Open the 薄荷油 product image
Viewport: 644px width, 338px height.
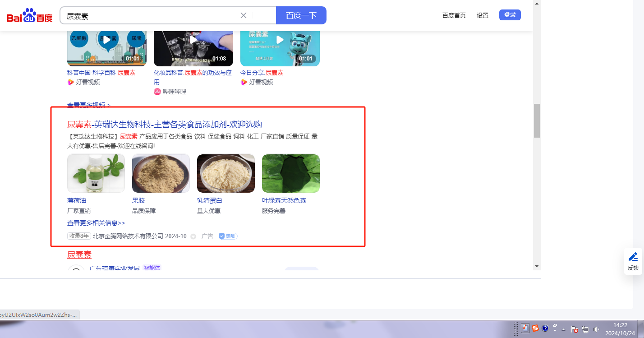coord(96,174)
